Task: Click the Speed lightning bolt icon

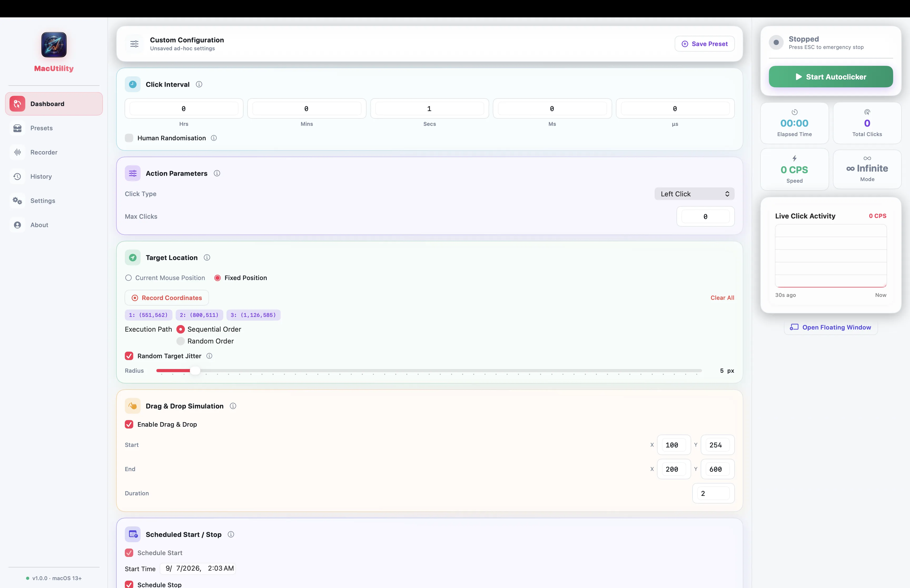Action: pyautogui.click(x=795, y=158)
